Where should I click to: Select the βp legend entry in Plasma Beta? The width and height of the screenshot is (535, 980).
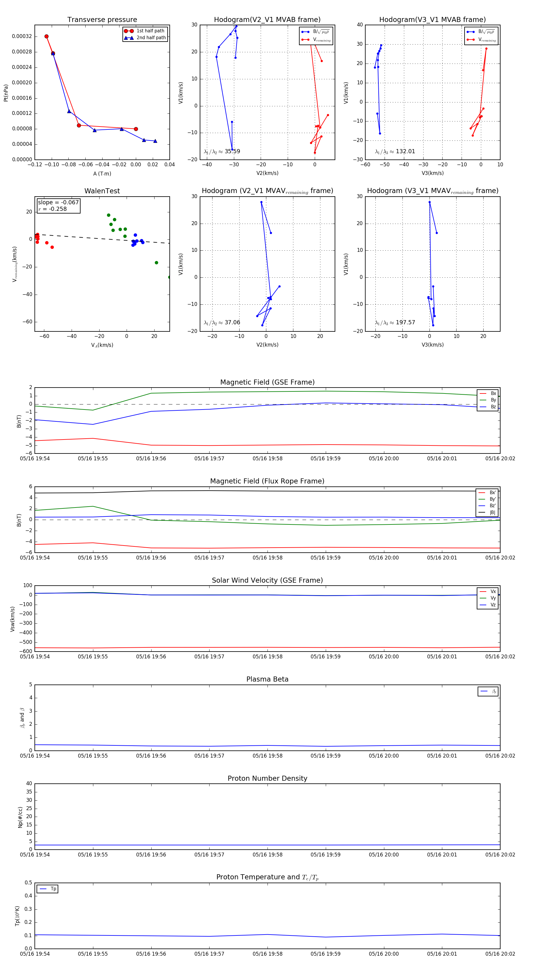[x=488, y=691]
